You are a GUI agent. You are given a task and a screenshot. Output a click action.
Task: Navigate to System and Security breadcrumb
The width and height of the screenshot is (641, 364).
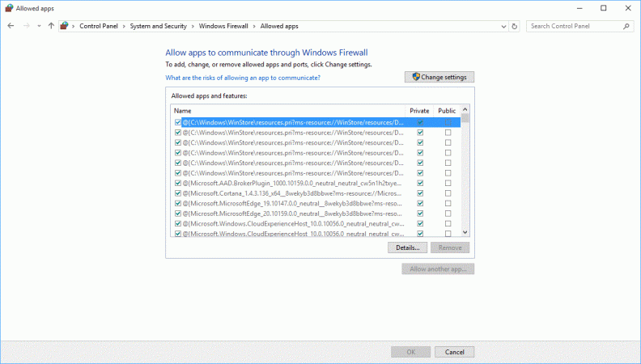(158, 26)
